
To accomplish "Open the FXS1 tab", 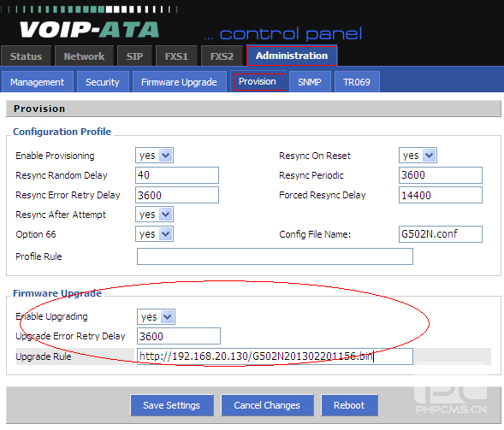I will point(176,56).
